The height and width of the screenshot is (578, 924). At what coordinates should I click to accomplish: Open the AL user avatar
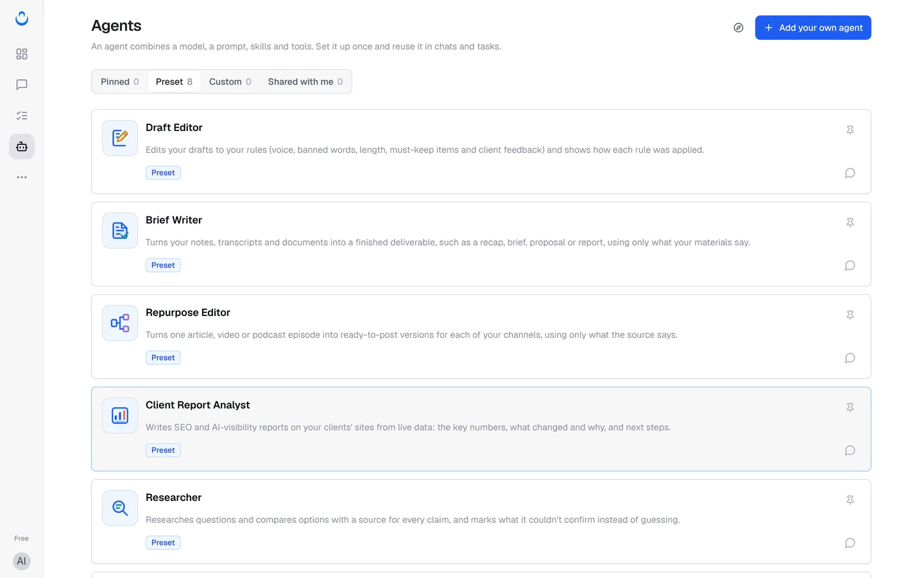click(22, 561)
